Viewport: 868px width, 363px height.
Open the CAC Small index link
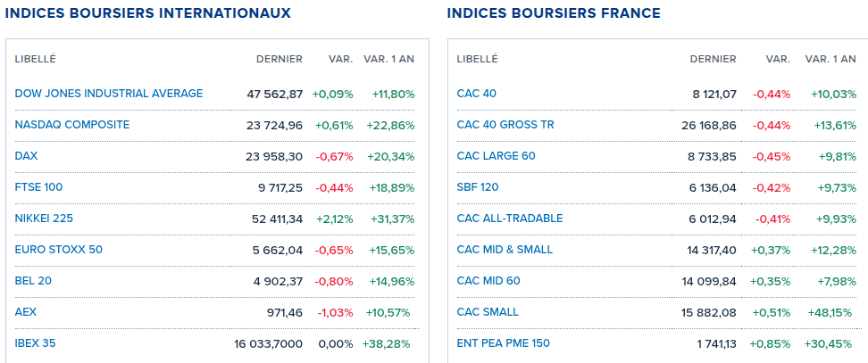coord(488,312)
